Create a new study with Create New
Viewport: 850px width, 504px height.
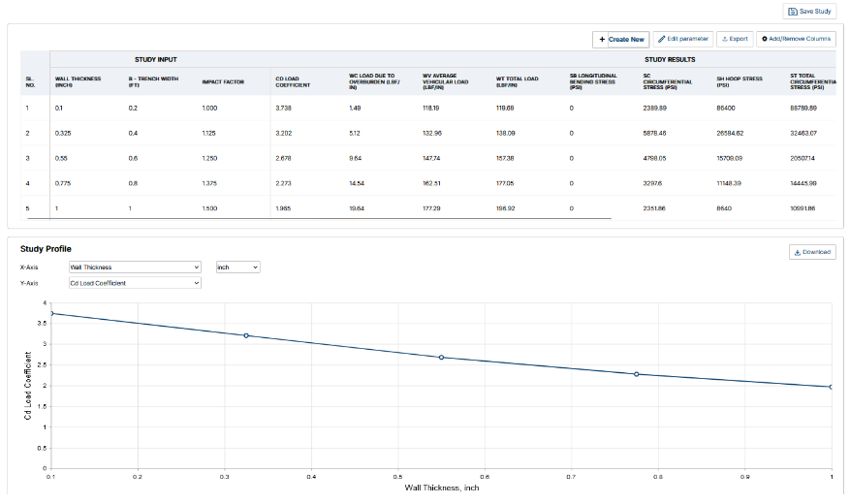pos(620,39)
